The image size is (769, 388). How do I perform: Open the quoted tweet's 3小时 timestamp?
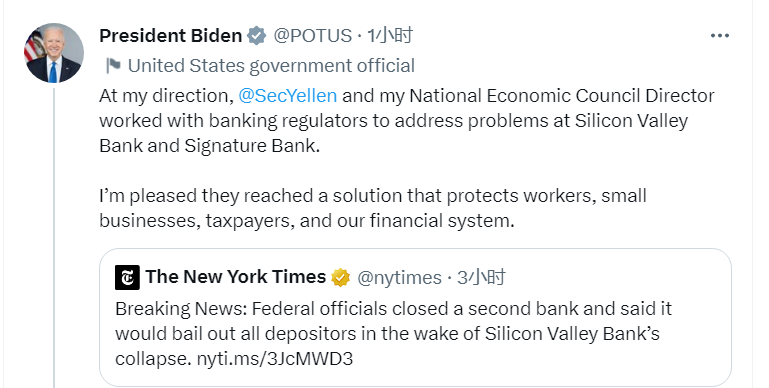[x=481, y=278]
